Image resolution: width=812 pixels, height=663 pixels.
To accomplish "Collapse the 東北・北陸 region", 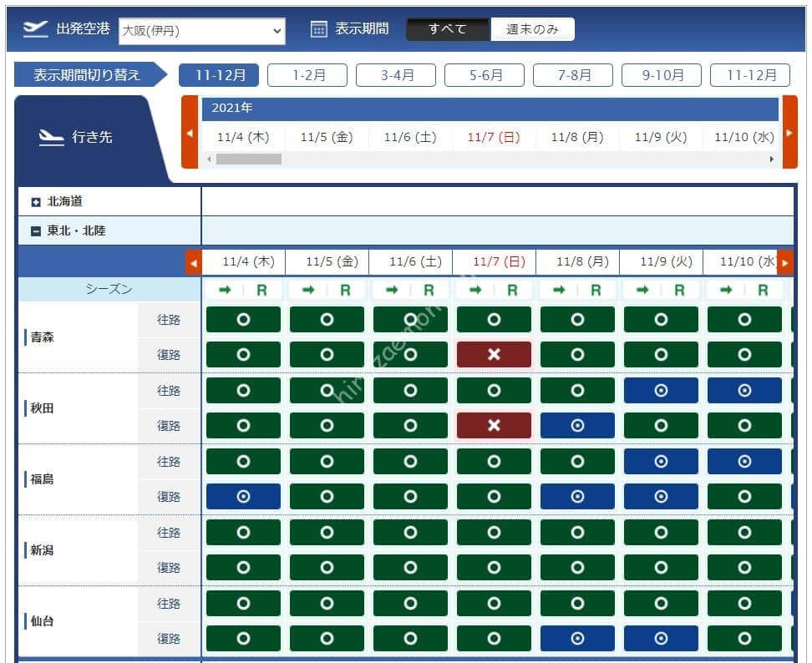I will click(36, 231).
